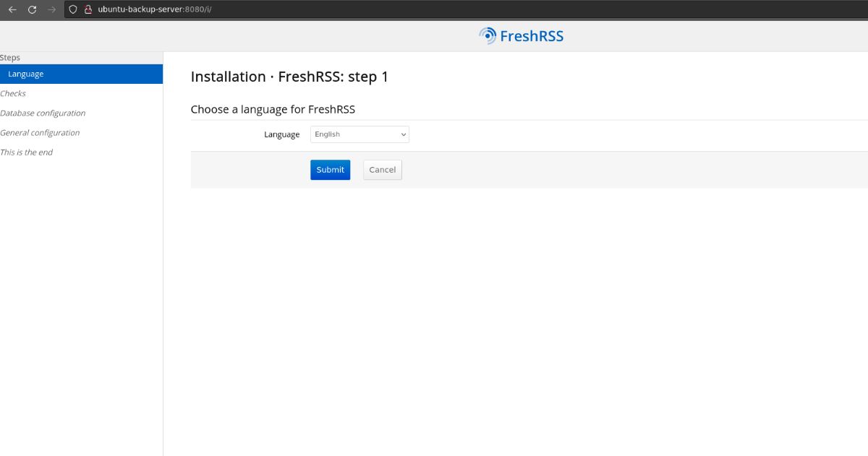Screen dimensions: 868x456
Task: Click the tracking protection shield icon
Action: click(x=72, y=10)
